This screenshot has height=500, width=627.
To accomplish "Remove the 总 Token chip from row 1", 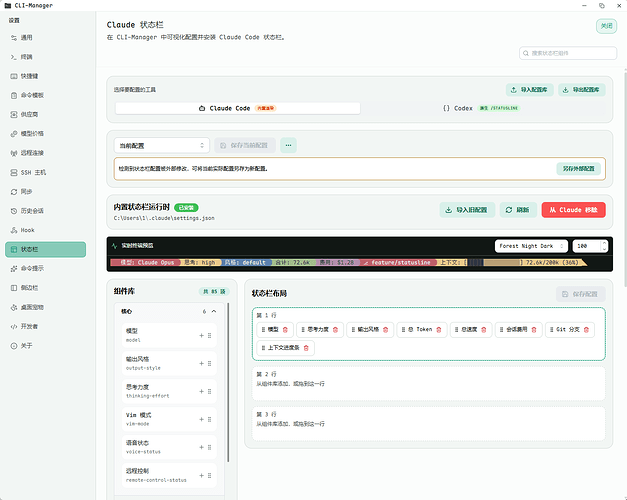I will click(439, 330).
